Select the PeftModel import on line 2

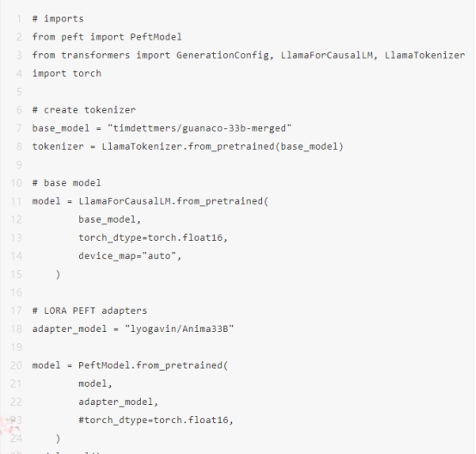(156, 37)
